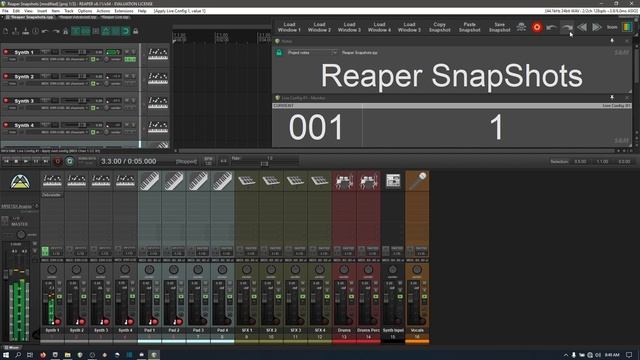The width and height of the screenshot is (640, 360).
Task: Click the Vocals microphone icon in mixer
Action: (x=417, y=181)
